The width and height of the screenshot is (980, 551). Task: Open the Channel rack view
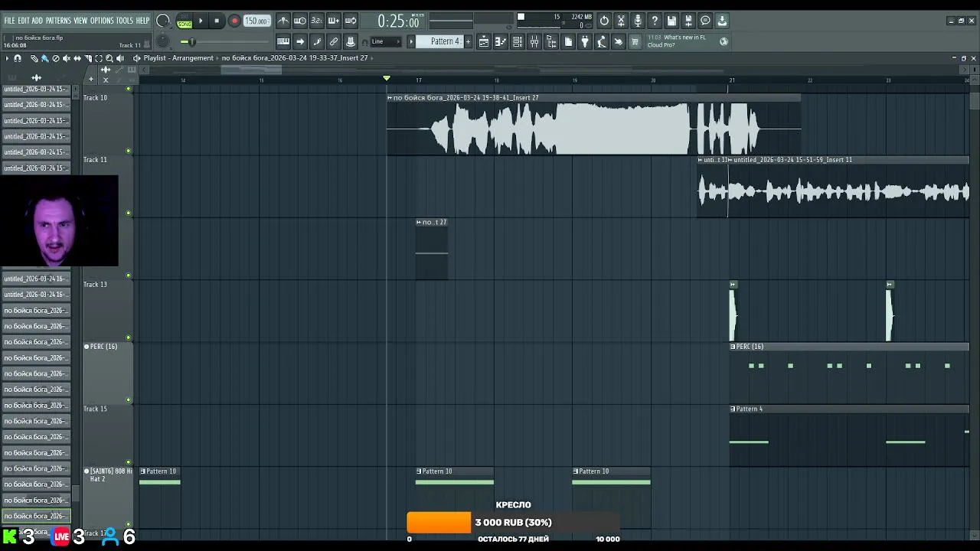518,41
